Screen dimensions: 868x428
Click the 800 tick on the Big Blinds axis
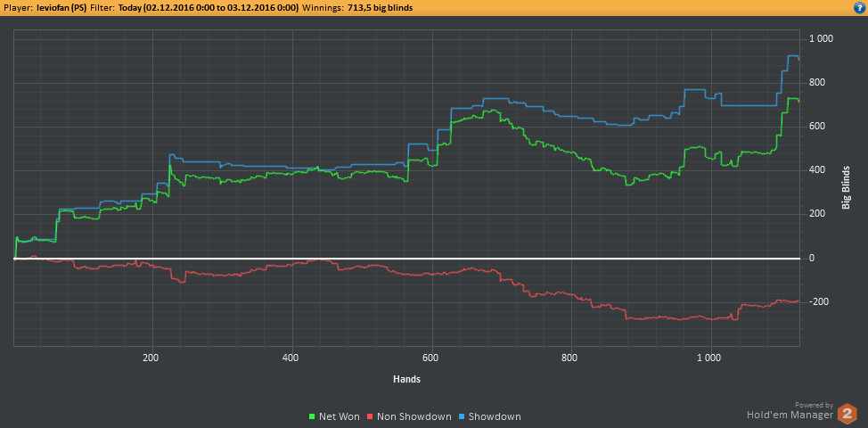pos(820,83)
